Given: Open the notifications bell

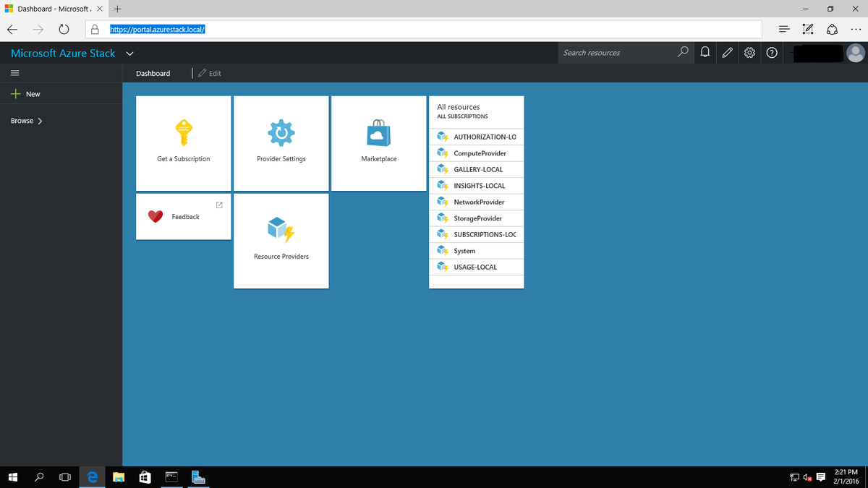Looking at the screenshot, I should coord(705,52).
